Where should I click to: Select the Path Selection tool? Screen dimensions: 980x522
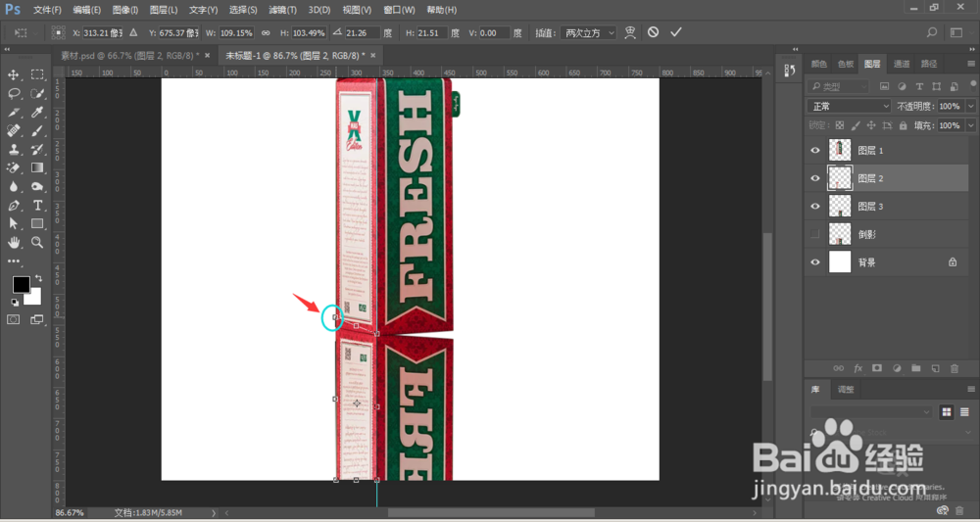[x=13, y=223]
